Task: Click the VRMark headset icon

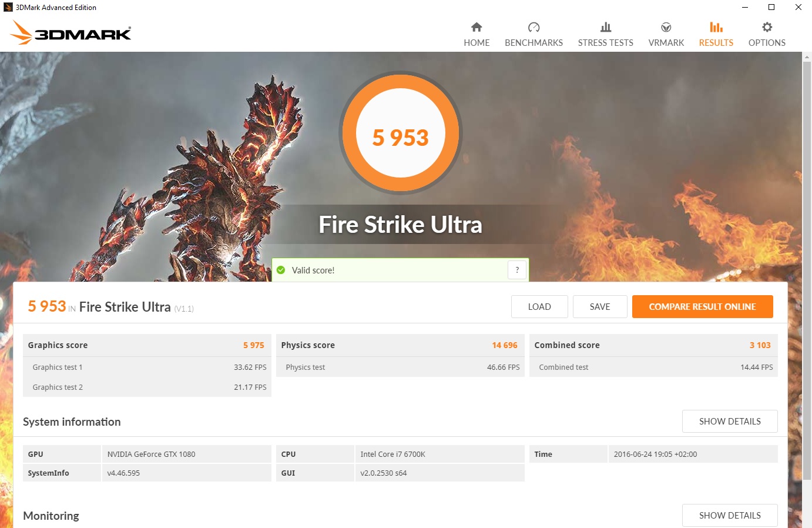Action: coord(666,27)
